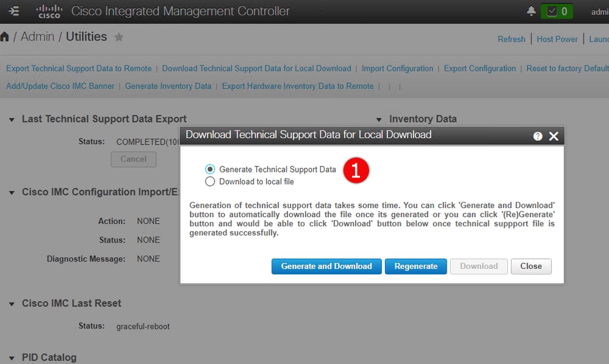Click Reset to factory Default link

568,68
